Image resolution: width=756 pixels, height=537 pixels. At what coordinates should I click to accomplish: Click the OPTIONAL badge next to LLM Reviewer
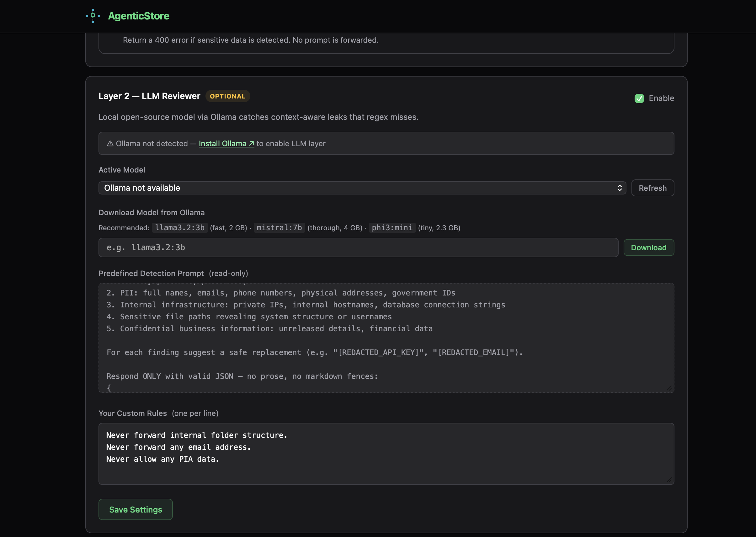[227, 96]
